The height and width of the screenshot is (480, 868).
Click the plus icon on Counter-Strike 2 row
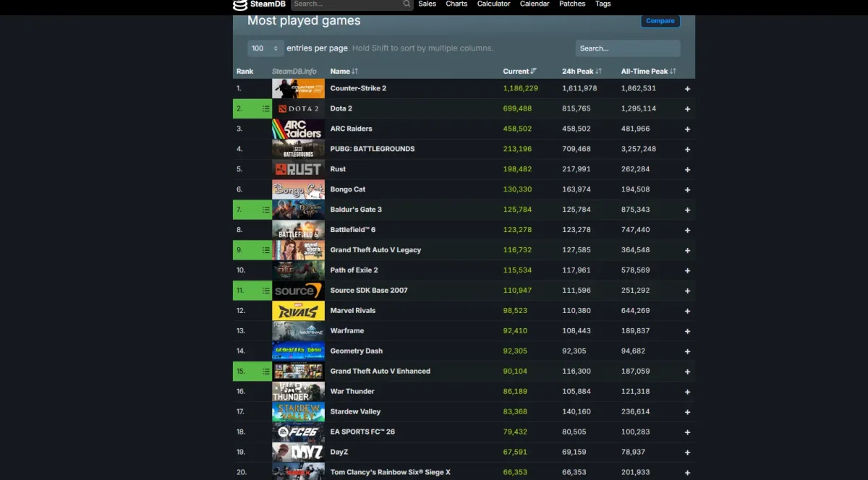coord(687,88)
